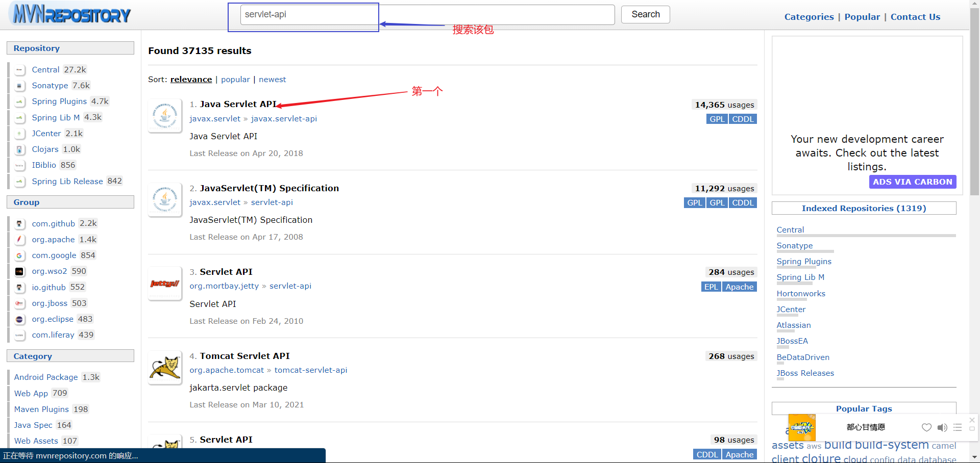The height and width of the screenshot is (463, 980).
Task: Click the 14,365 usages badge
Action: (x=724, y=105)
